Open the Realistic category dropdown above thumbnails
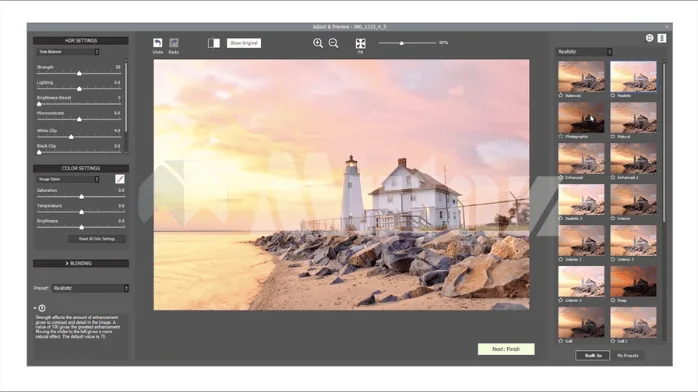698x392 pixels. click(x=584, y=52)
